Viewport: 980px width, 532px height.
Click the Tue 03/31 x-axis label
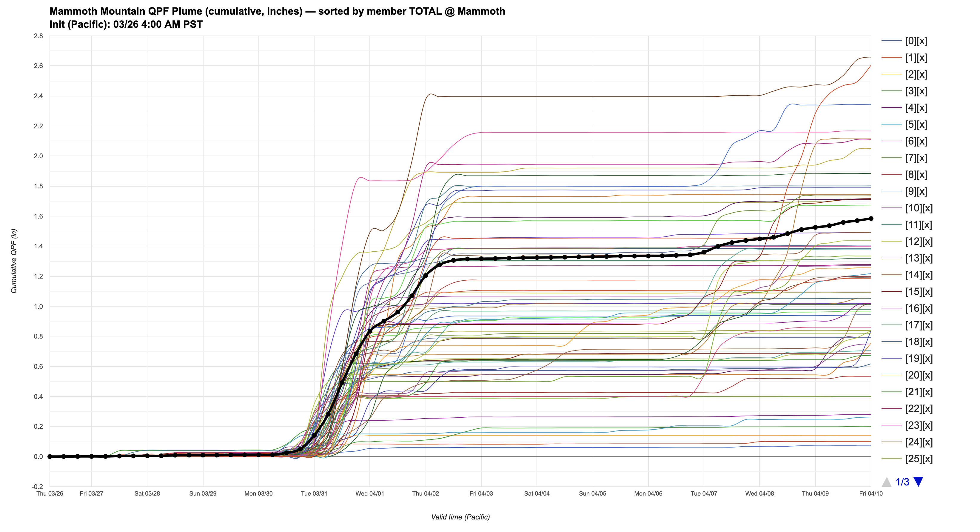coord(314,493)
